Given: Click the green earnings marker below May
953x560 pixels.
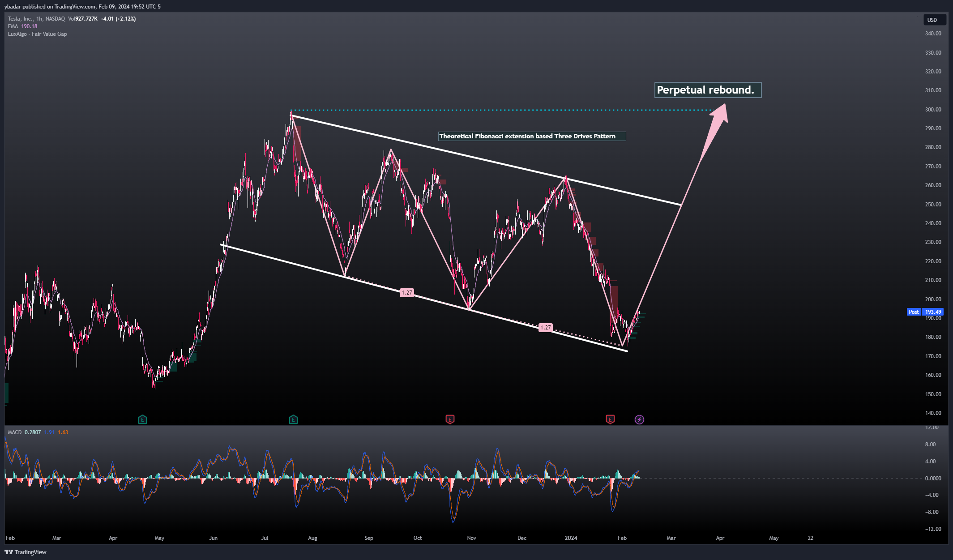Looking at the screenshot, I should (142, 419).
